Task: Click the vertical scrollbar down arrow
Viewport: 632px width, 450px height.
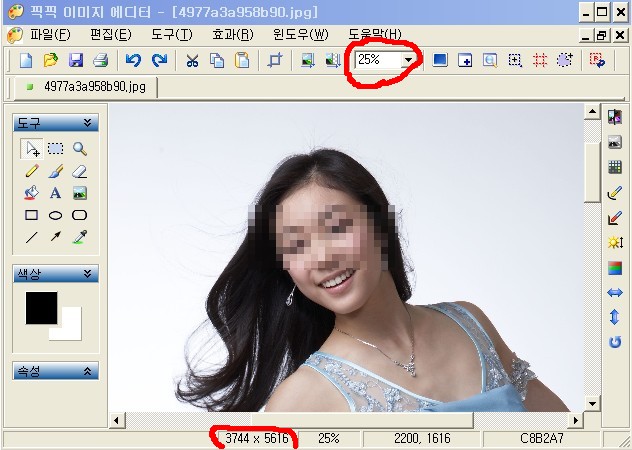Action: pos(592,403)
